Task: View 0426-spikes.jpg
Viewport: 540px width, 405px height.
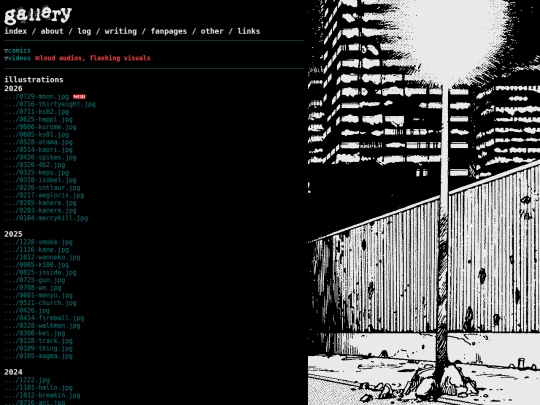Action: (x=40, y=157)
